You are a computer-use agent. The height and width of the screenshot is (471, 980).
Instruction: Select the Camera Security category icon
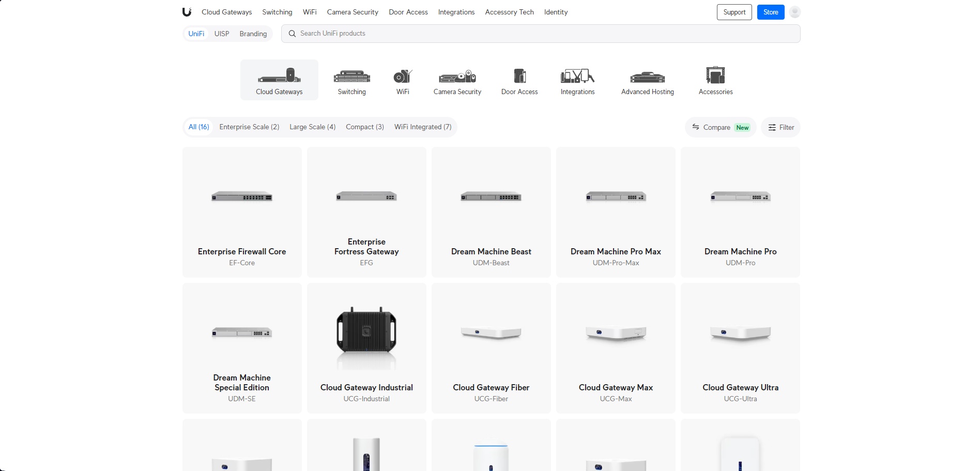(457, 76)
